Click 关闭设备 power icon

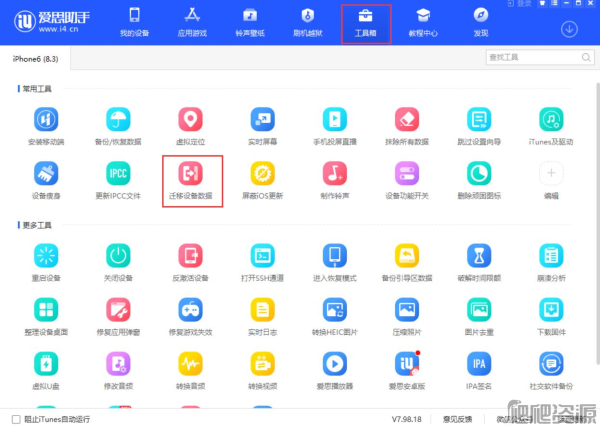pos(118,256)
